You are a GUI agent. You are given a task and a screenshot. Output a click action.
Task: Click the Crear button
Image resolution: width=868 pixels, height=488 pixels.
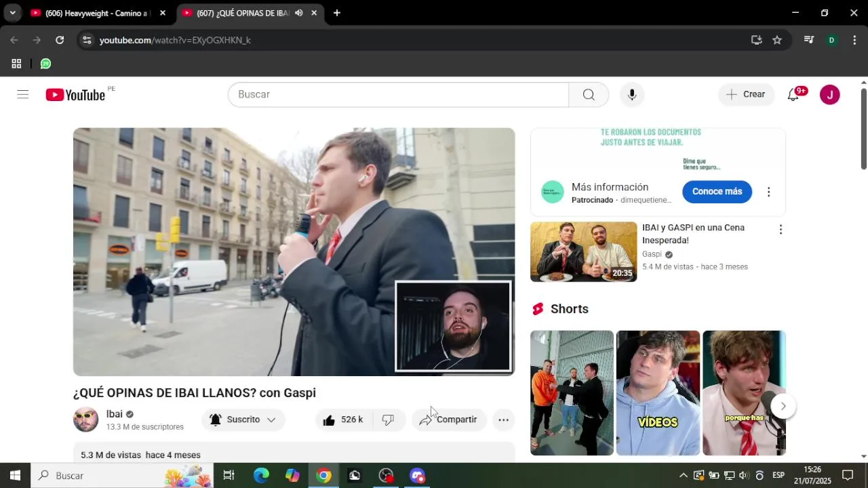745,94
